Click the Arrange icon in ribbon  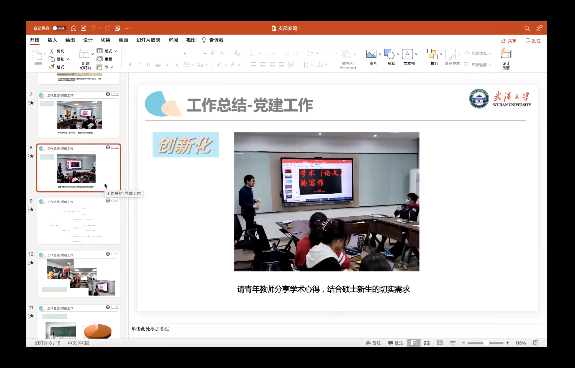tap(433, 54)
